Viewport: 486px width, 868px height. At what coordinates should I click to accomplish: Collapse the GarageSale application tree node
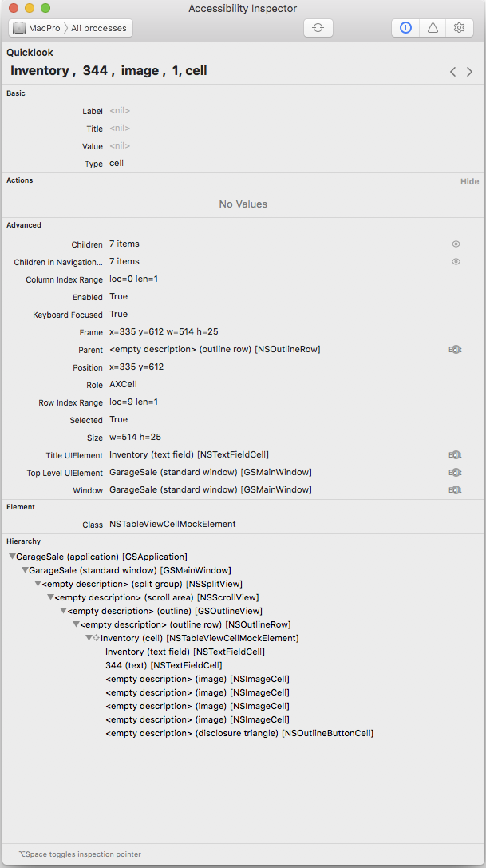[x=12, y=557]
